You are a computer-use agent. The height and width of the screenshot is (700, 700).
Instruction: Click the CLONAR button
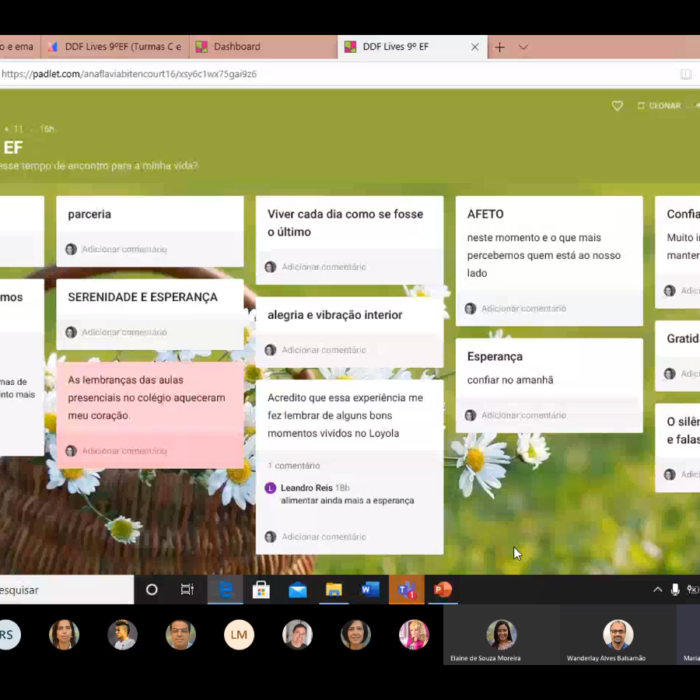click(x=659, y=106)
